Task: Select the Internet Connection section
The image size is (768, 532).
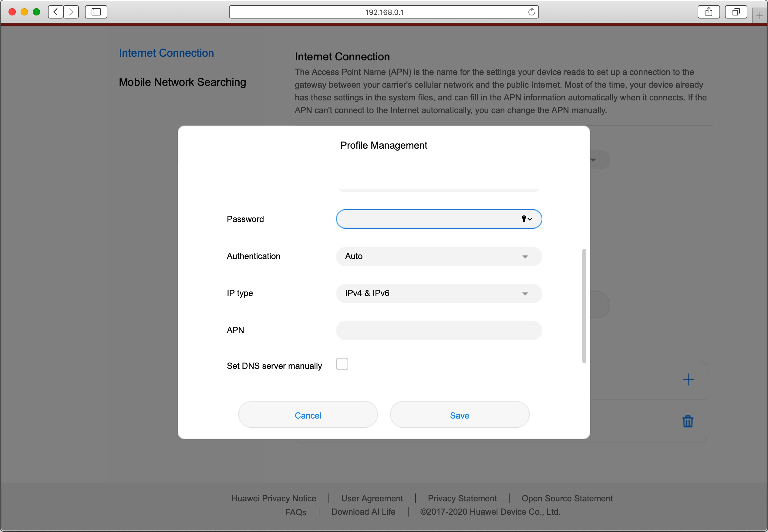Action: [166, 53]
